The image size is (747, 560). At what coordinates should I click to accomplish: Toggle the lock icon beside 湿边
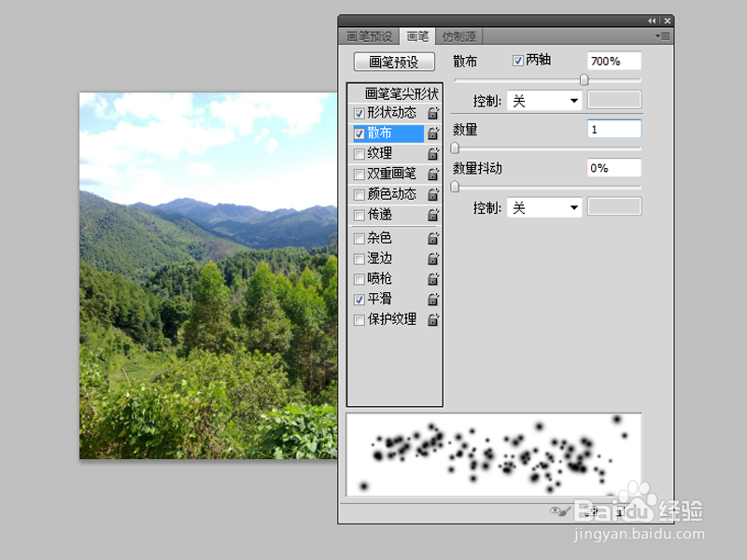pyautogui.click(x=432, y=259)
